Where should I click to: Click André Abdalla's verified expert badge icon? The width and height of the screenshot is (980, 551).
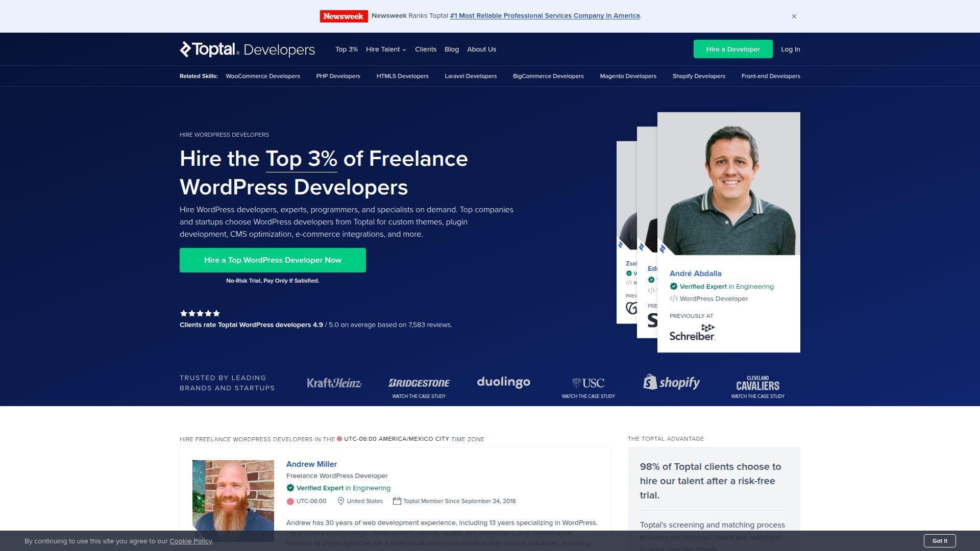point(673,287)
